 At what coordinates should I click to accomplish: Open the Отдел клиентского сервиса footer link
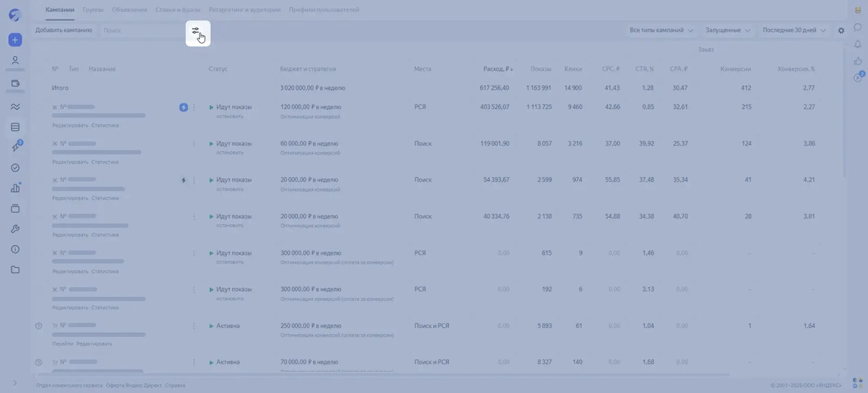pos(69,385)
